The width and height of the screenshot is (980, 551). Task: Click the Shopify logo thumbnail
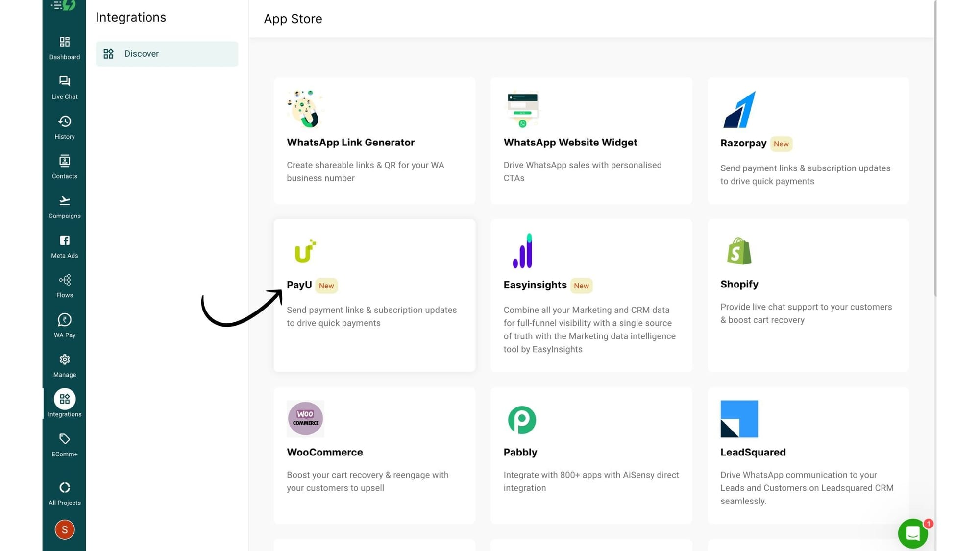pos(739,251)
